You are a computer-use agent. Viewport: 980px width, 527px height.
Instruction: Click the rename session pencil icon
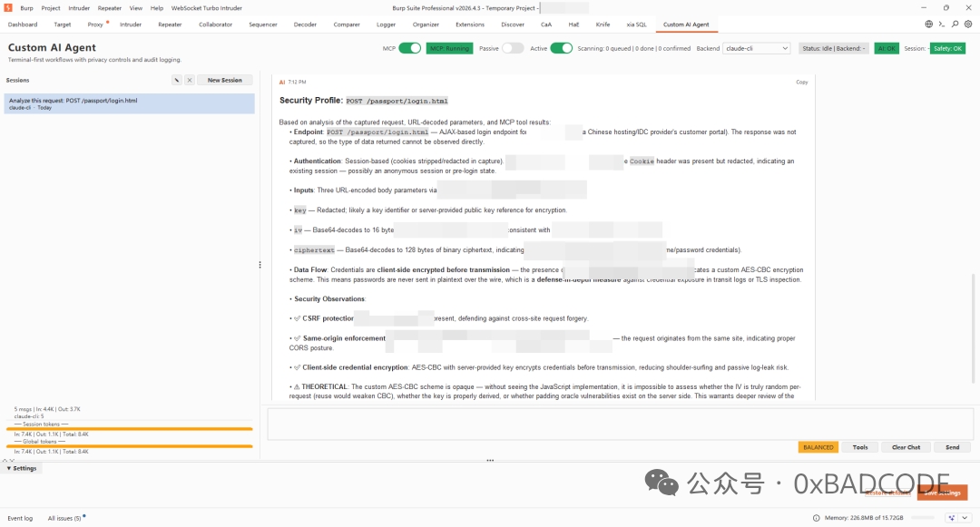pos(177,80)
